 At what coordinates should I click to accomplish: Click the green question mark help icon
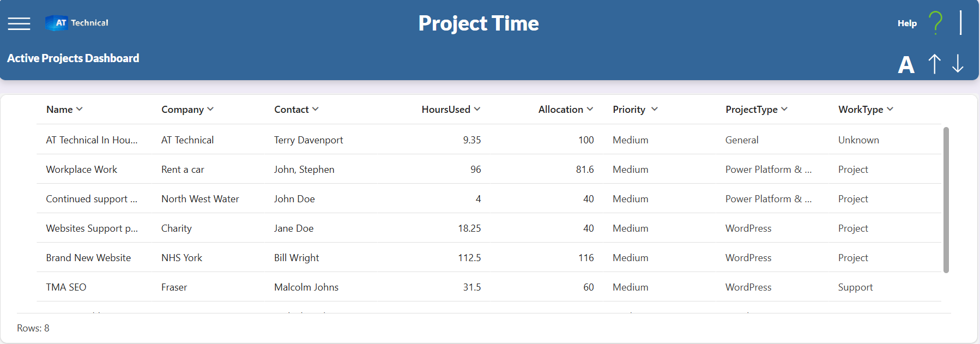(x=935, y=23)
